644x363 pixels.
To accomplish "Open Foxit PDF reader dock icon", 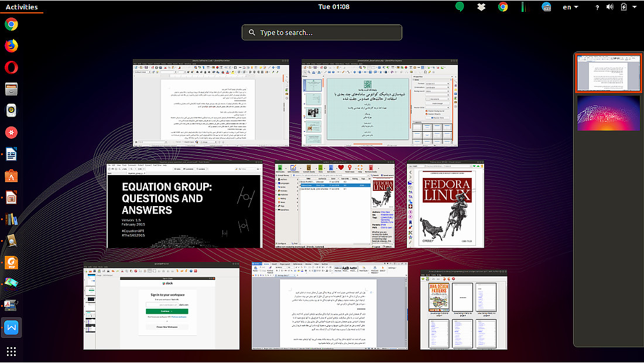I will (11, 262).
